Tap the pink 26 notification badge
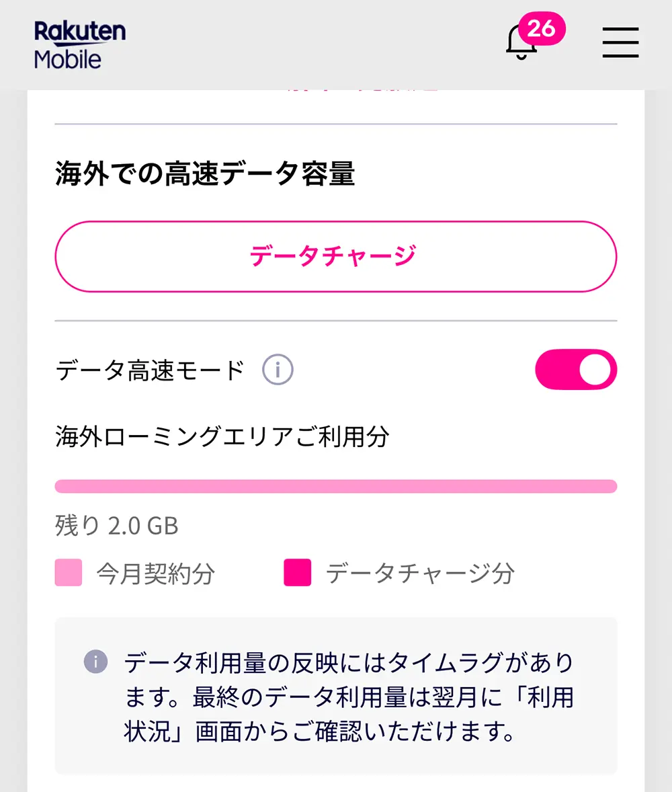This screenshot has width=672, height=792. pyautogui.click(x=541, y=28)
